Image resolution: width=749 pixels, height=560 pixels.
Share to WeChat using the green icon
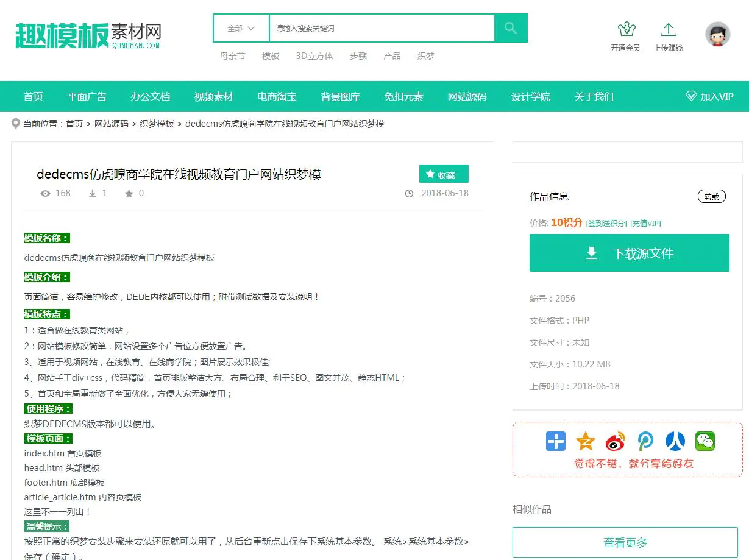705,441
